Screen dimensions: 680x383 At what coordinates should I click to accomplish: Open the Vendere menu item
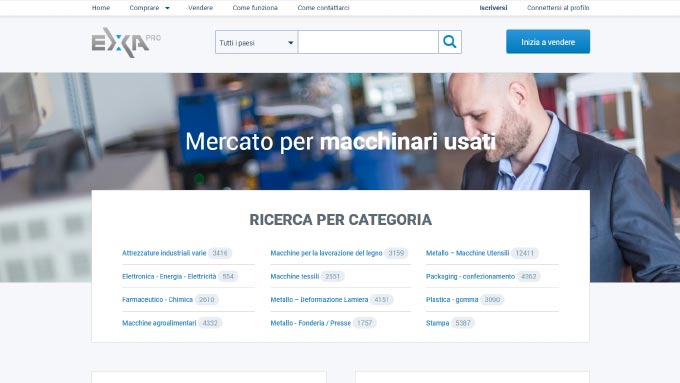200,8
